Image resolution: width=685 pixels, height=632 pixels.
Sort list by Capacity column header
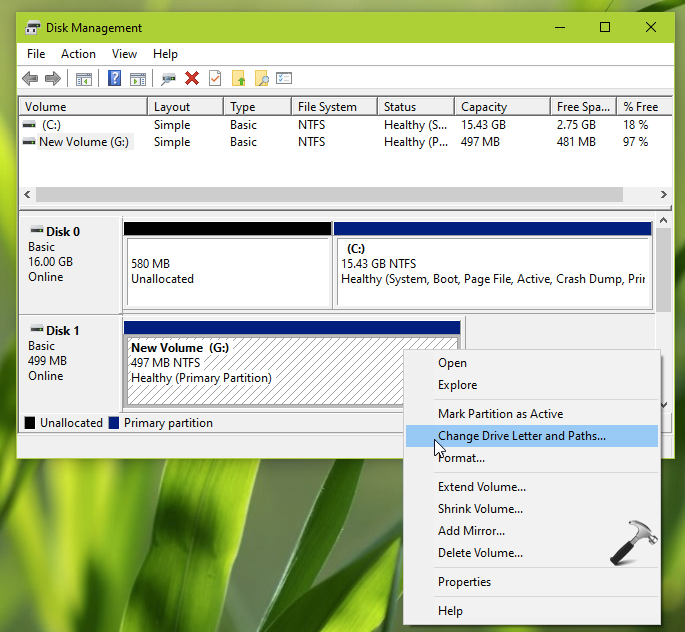pos(484,107)
